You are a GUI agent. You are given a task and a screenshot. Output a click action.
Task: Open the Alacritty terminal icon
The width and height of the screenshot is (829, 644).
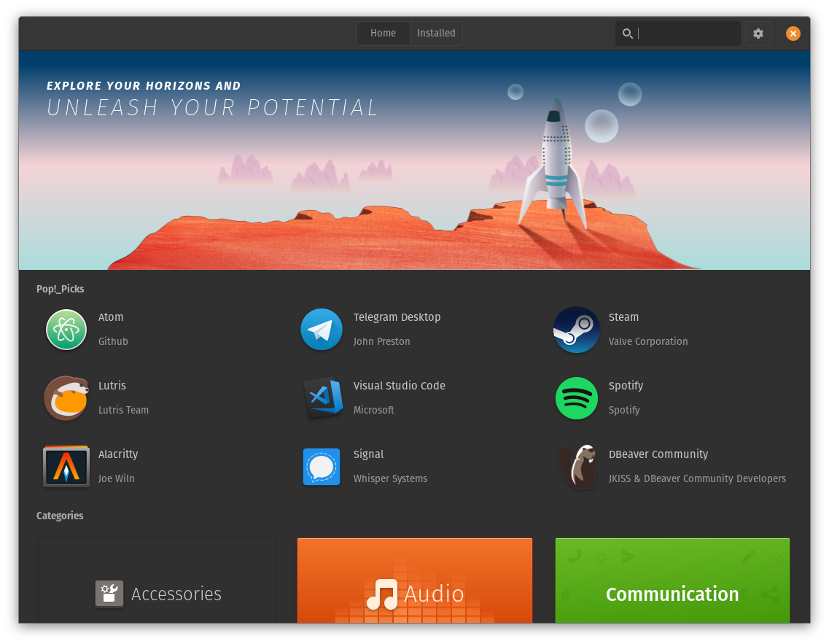66,466
